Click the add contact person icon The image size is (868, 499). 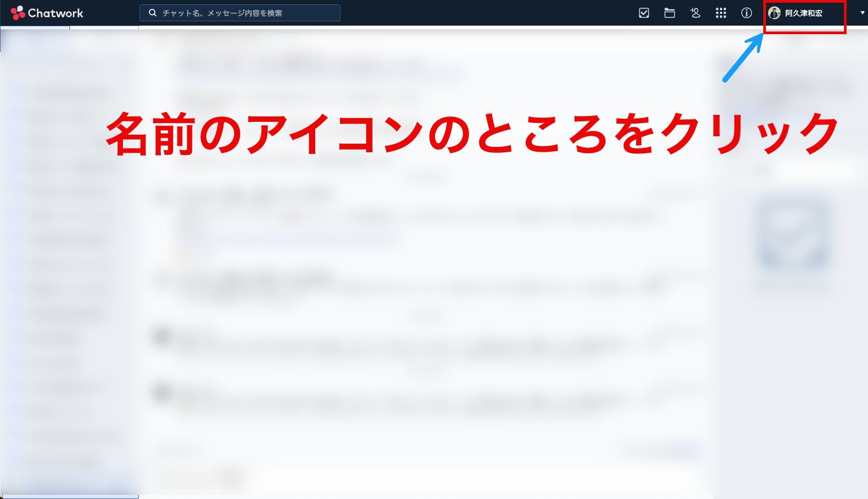tap(695, 13)
